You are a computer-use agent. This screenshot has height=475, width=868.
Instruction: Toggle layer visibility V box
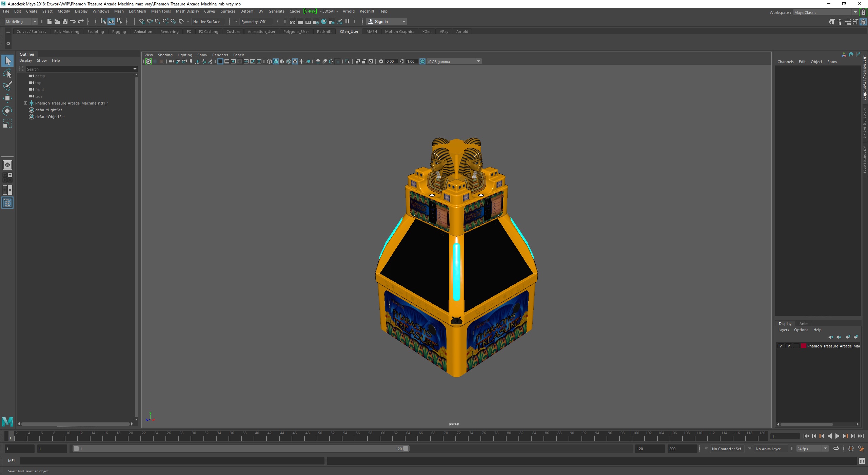click(x=781, y=346)
